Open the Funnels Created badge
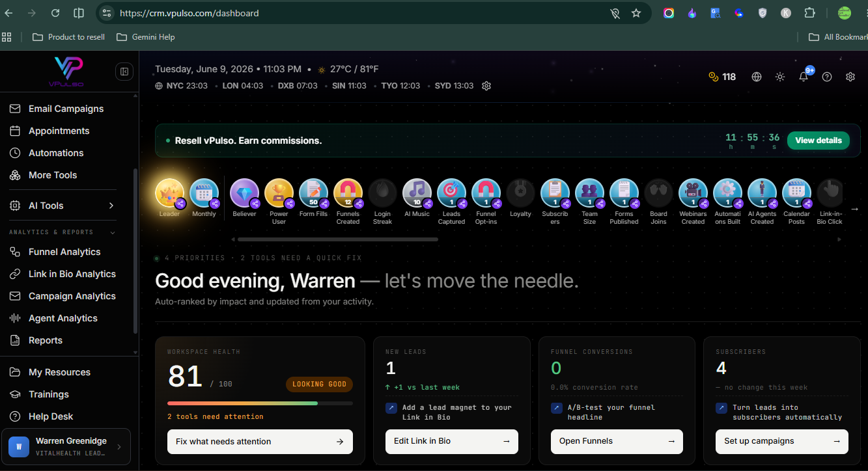Screen dimensions: 868x471 (348, 193)
